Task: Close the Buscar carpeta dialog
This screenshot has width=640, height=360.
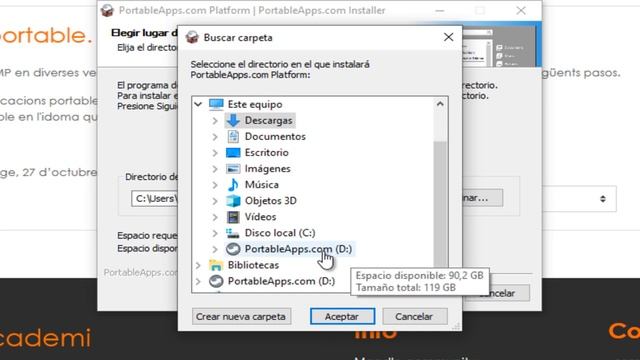Action: (x=448, y=37)
